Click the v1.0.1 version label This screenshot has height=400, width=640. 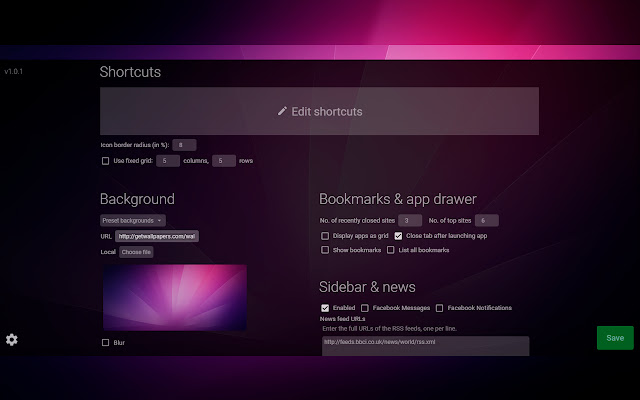coord(13,71)
